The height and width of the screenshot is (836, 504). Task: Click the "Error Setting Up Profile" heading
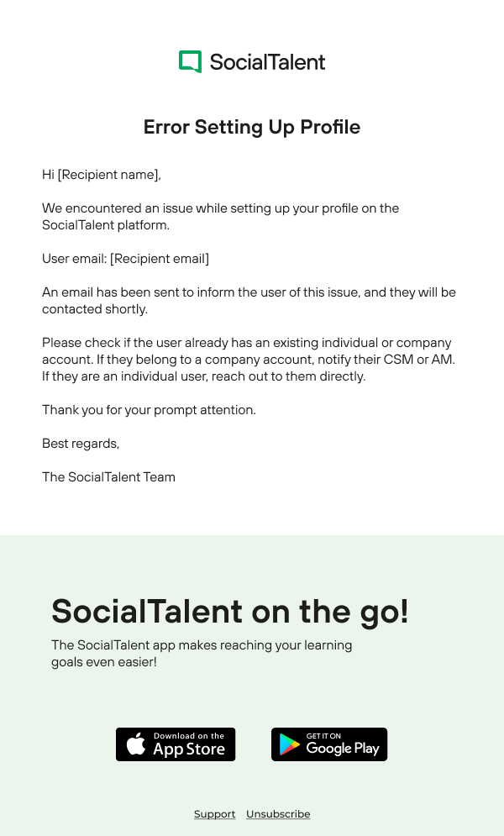[252, 127]
